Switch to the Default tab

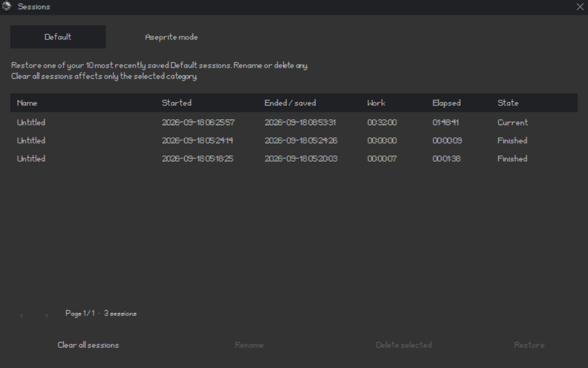pyautogui.click(x=58, y=37)
